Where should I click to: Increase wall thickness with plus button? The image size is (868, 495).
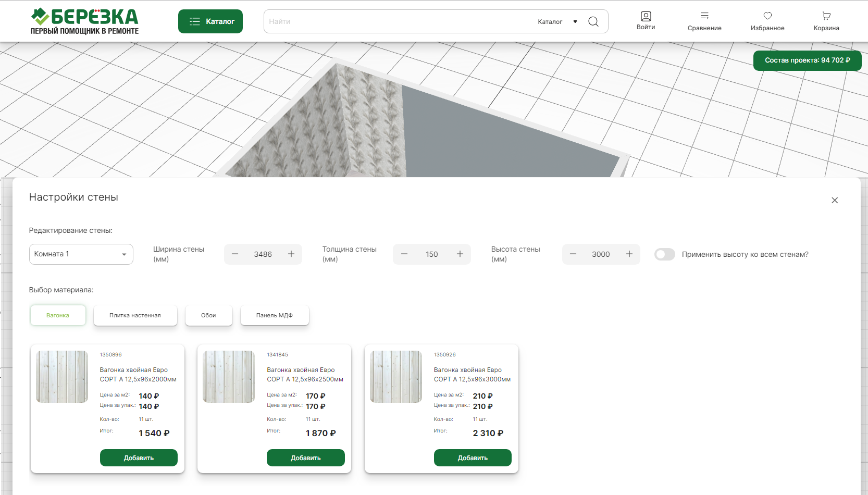click(460, 254)
